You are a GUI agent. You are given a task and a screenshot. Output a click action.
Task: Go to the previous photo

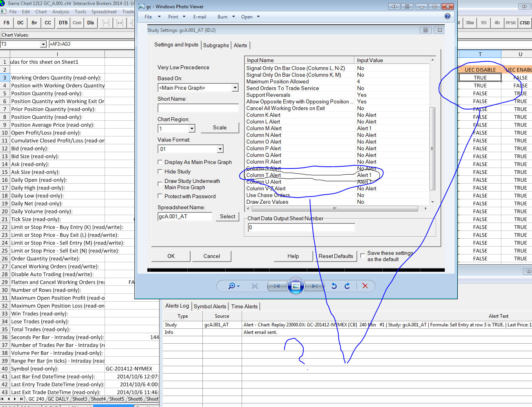click(x=277, y=286)
